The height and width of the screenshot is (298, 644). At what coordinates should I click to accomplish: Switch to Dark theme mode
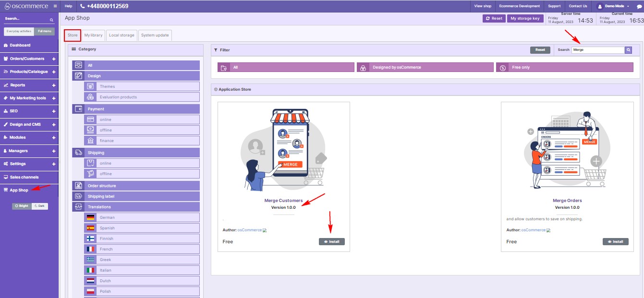tap(39, 206)
